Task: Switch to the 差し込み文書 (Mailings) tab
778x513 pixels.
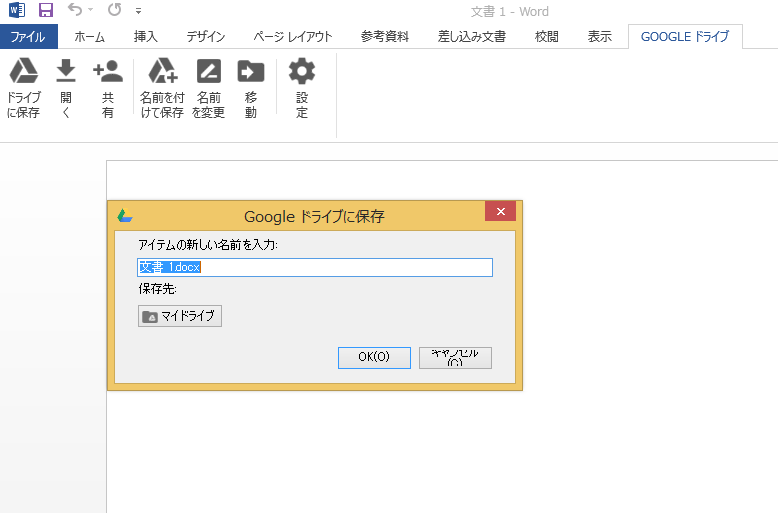Action: [x=472, y=37]
